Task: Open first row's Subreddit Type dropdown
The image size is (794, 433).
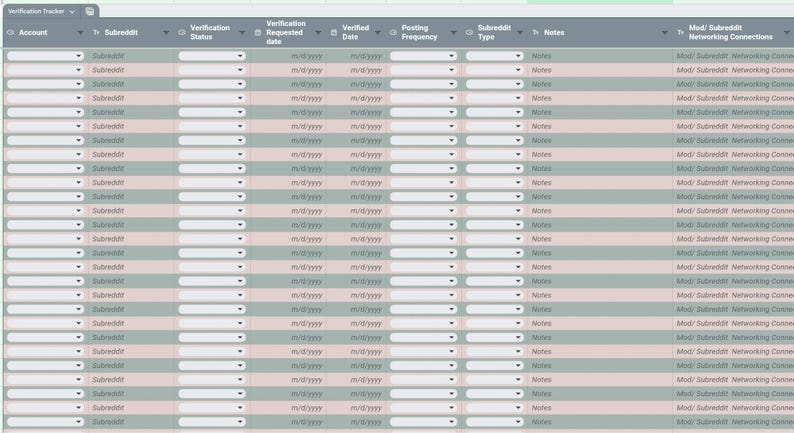Action: point(495,57)
